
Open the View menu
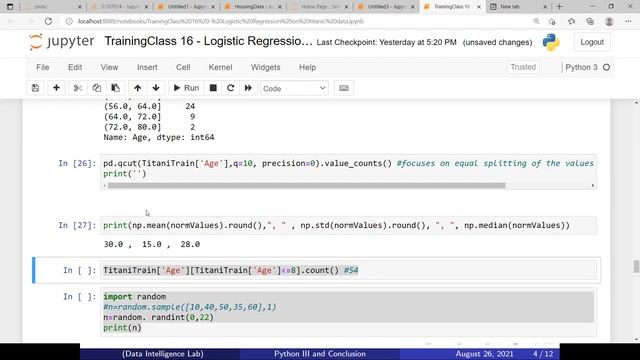point(109,67)
